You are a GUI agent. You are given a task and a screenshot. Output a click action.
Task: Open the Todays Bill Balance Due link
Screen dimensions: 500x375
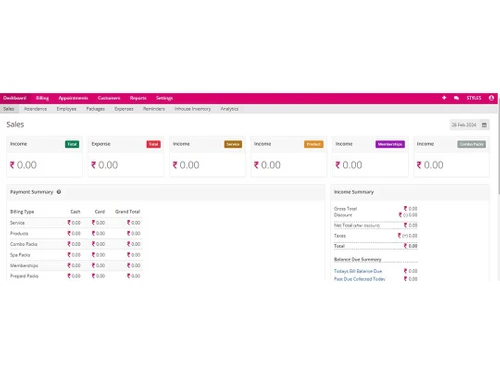[358, 271]
